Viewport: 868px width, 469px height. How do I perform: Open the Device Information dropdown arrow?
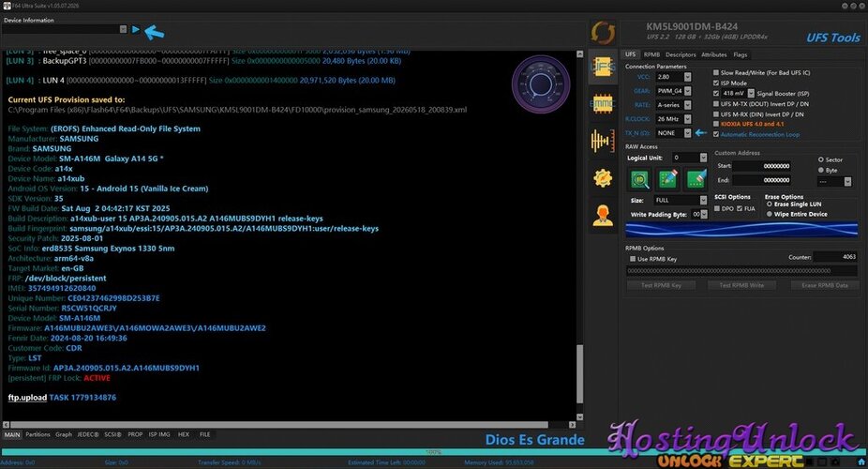tap(123, 29)
